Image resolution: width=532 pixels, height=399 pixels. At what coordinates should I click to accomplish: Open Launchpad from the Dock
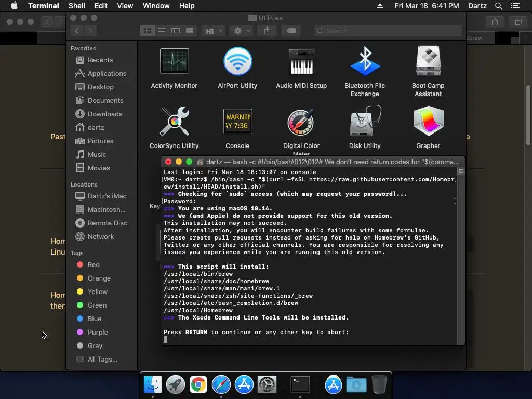tap(176, 385)
